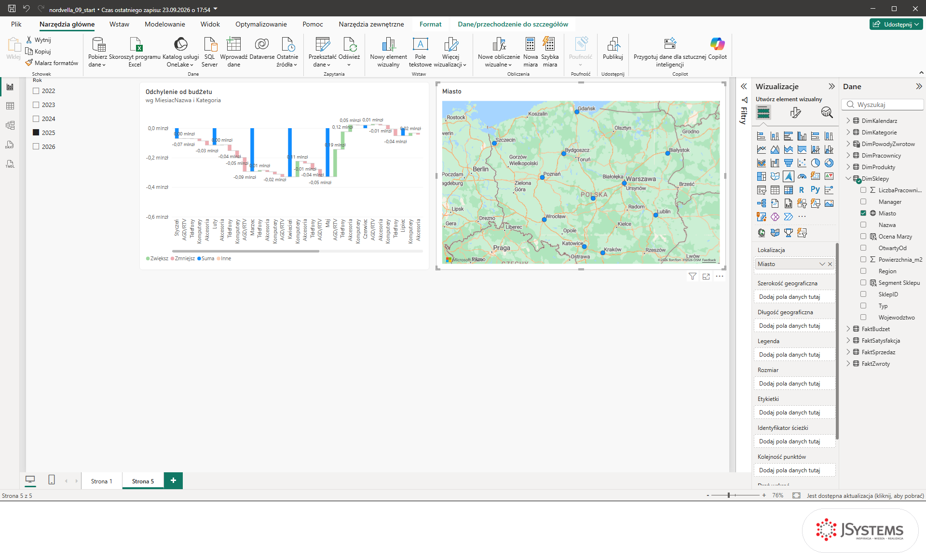The height and width of the screenshot is (560, 926).
Task: Expand the DimKategorie table
Action: click(848, 132)
